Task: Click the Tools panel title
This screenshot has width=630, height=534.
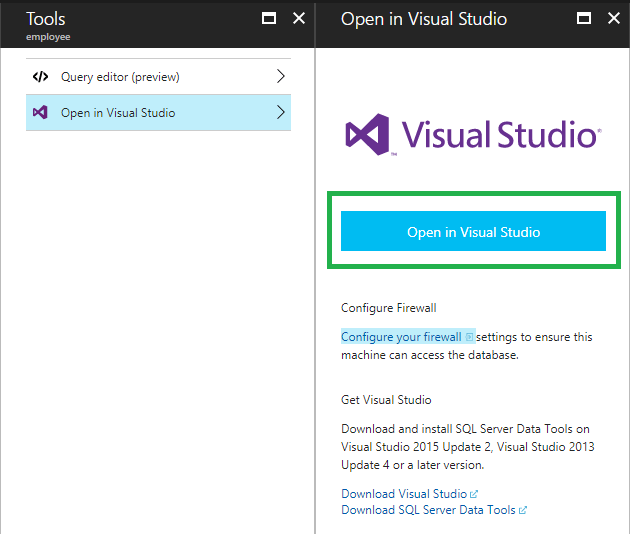Action: 46,18
